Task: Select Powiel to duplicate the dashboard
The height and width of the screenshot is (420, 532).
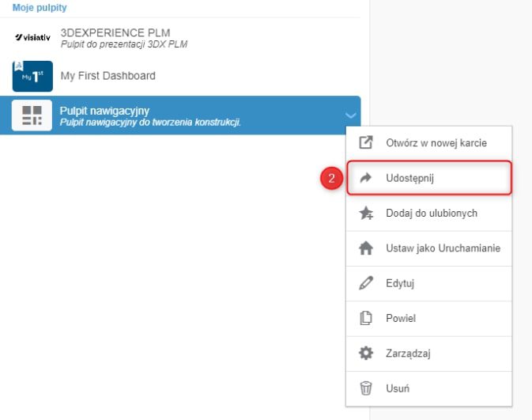Action: [429, 319]
